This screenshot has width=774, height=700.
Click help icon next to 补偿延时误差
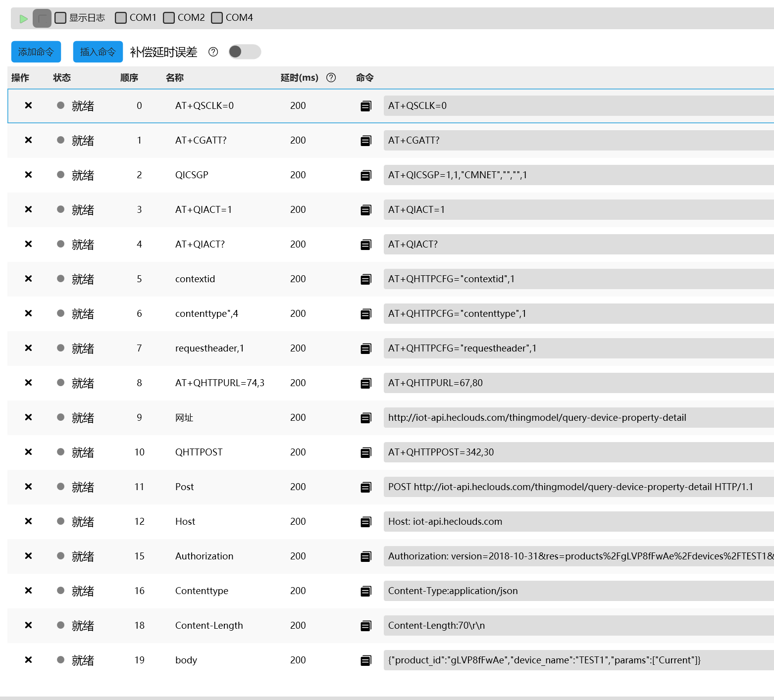pyautogui.click(x=213, y=52)
